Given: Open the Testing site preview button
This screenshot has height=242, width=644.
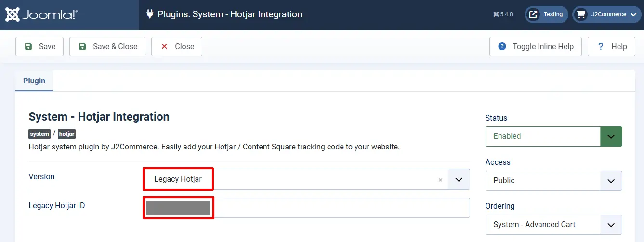Looking at the screenshot, I should [x=546, y=14].
